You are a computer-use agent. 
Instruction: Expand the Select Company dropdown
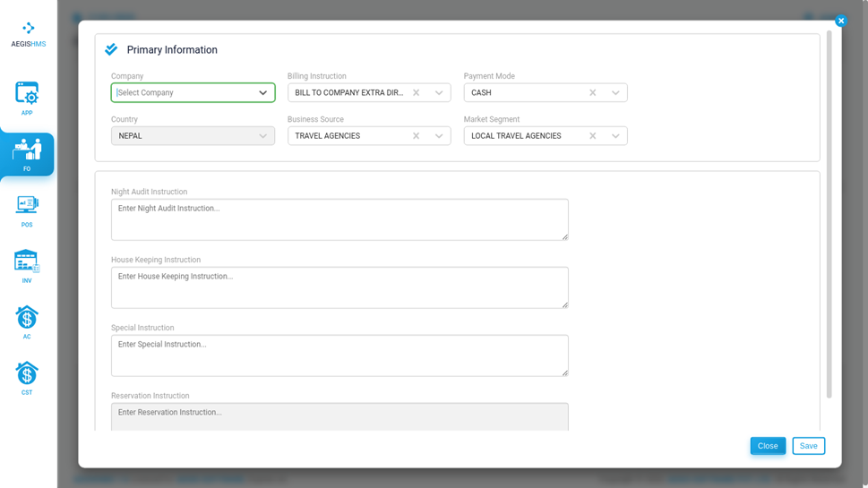point(193,92)
